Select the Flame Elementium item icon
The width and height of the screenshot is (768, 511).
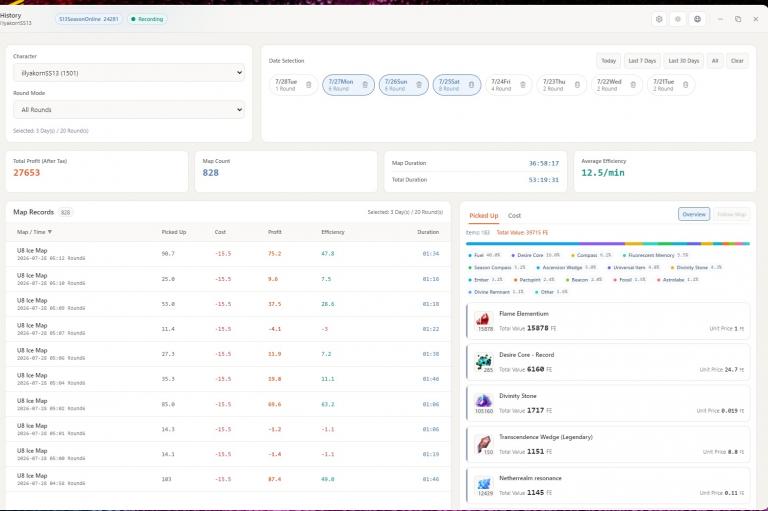[483, 319]
